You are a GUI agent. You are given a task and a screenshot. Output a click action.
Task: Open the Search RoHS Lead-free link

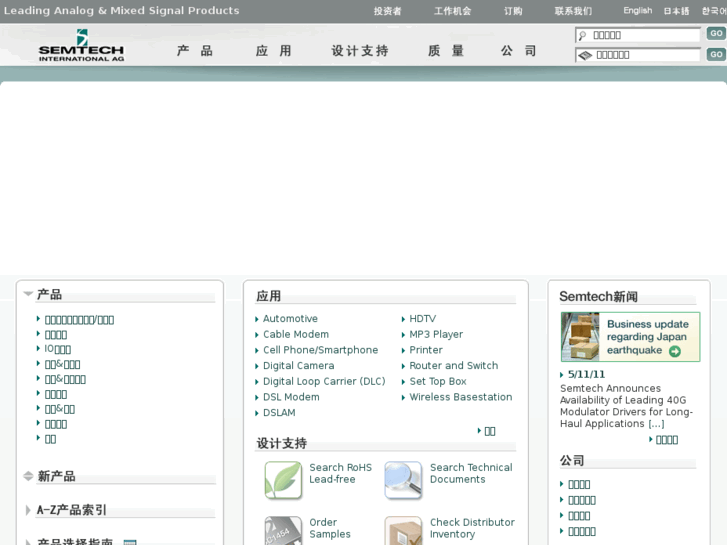coord(340,473)
